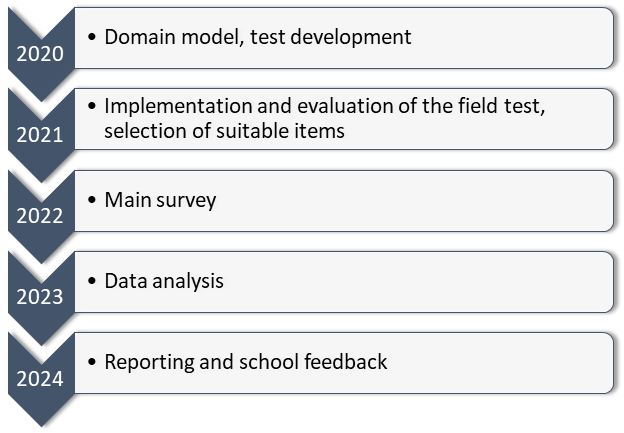Screen dimensions: 624x433
Task: Select the "Data analysis" label
Action: (x=164, y=281)
